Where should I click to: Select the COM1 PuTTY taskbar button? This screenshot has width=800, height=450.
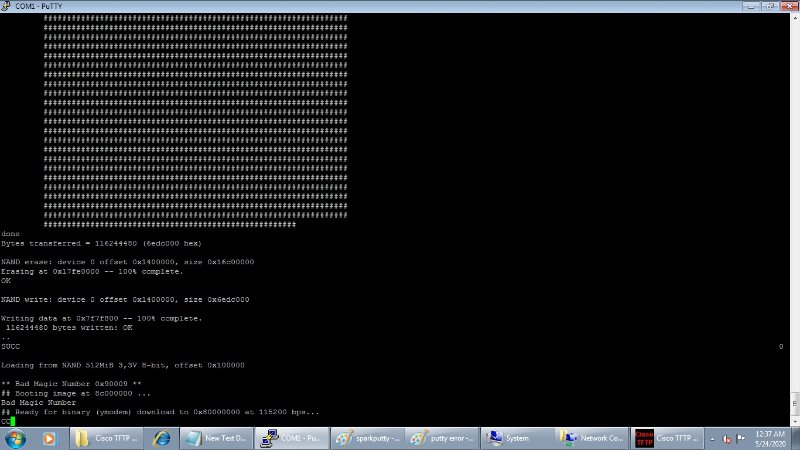click(291, 439)
